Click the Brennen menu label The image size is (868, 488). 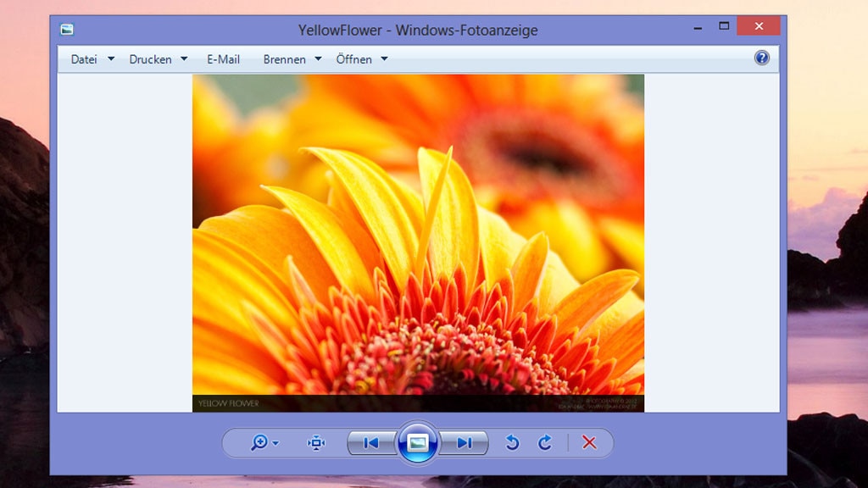285,58
